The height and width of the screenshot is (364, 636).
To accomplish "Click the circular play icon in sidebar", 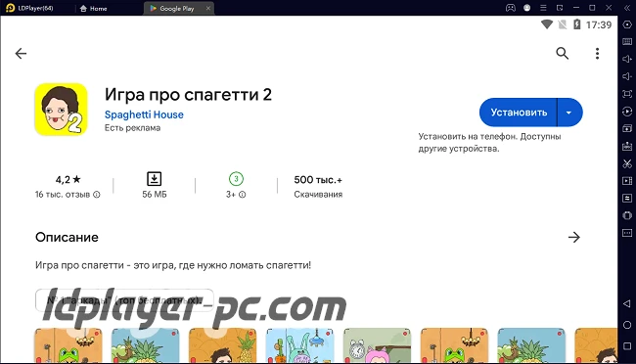I will [627, 112].
